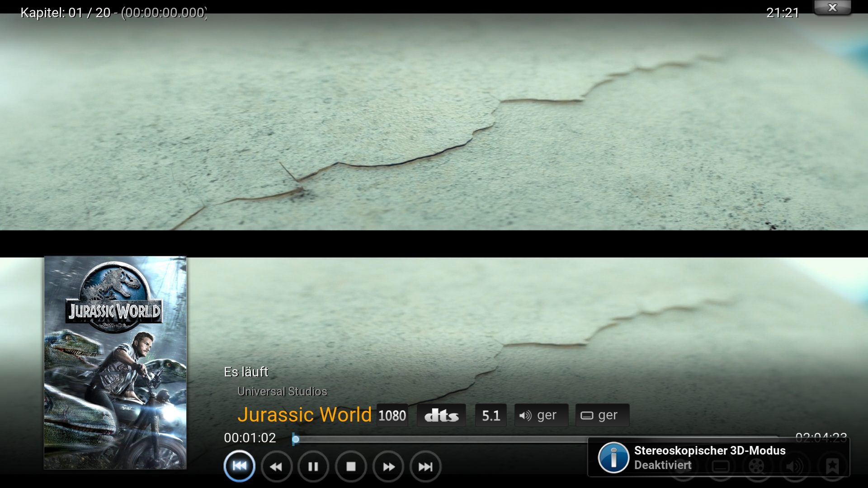Click the subtitle language ger badge
The width and height of the screenshot is (868, 488).
(602, 415)
